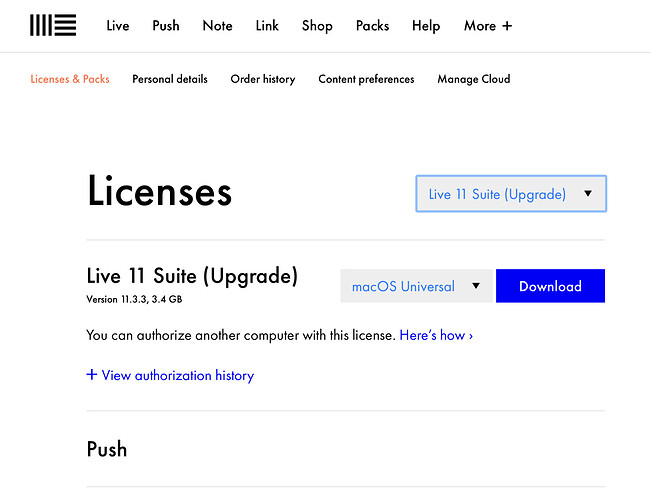Open the Manage Cloud tab

tap(474, 79)
